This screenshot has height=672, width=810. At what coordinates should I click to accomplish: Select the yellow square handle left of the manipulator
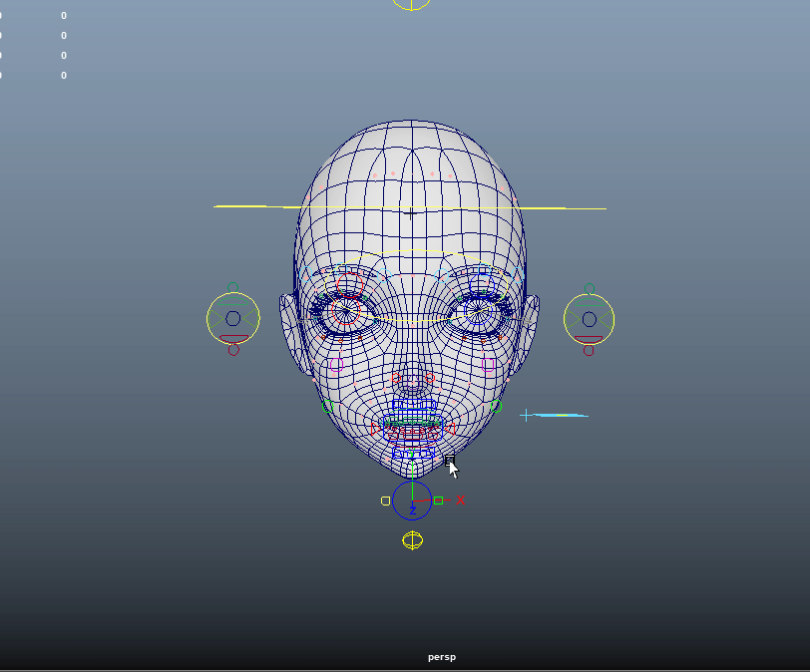385,501
